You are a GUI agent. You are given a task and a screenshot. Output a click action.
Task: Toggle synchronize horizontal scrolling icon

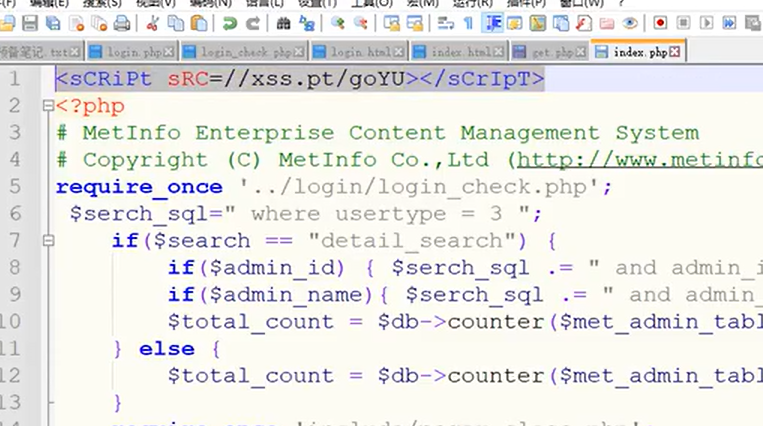click(415, 23)
